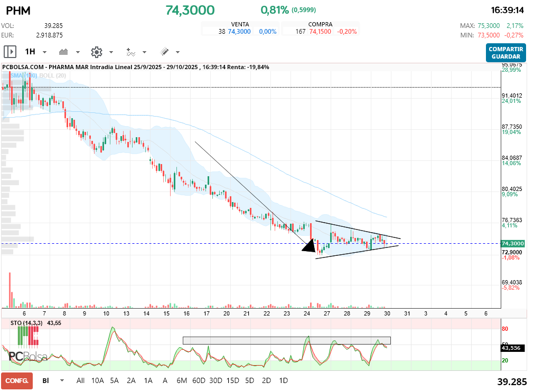
Task: Click the 74,3000 current price marker
Action: (512, 243)
